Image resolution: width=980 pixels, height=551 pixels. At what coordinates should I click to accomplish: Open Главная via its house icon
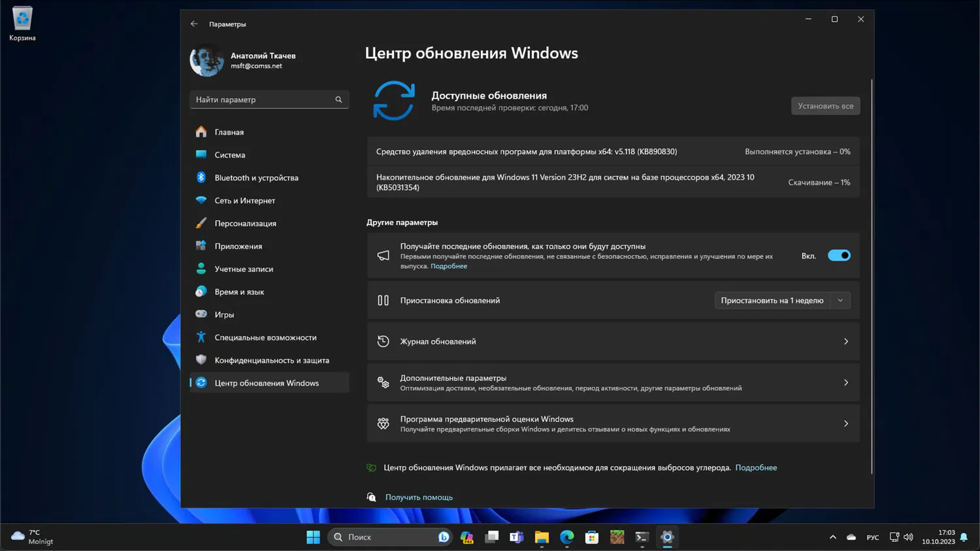(x=201, y=132)
